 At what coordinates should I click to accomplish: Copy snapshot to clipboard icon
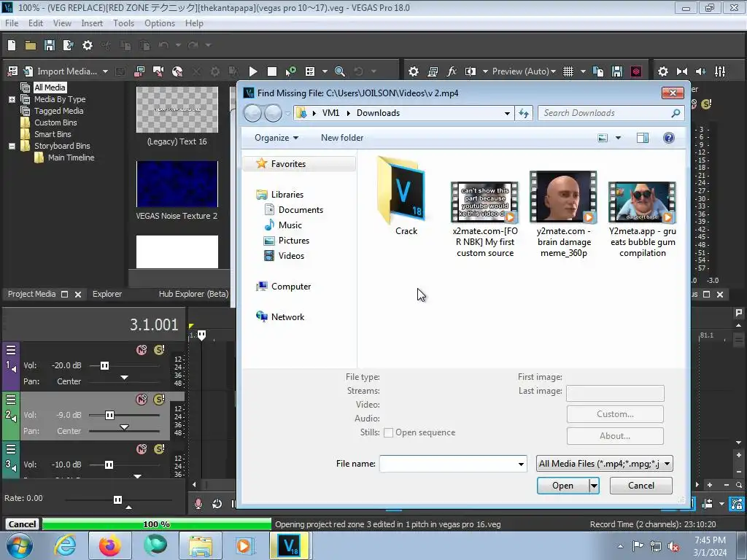click(598, 71)
